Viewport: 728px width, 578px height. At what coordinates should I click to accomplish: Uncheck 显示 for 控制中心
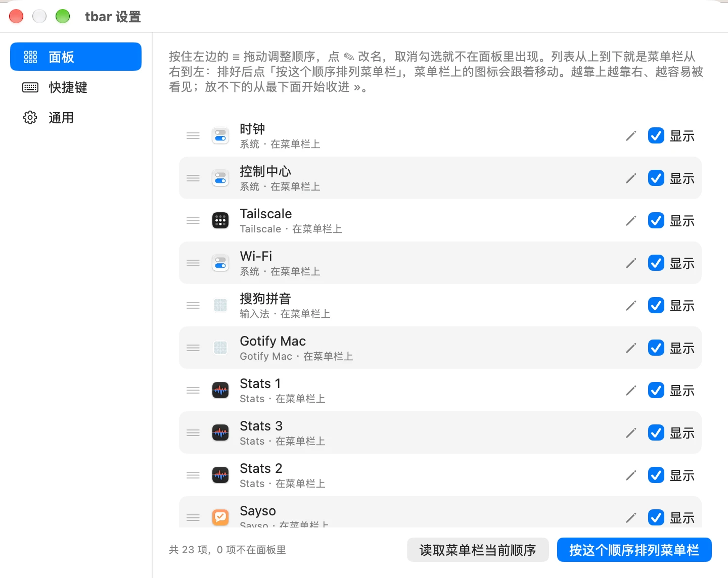tap(656, 178)
